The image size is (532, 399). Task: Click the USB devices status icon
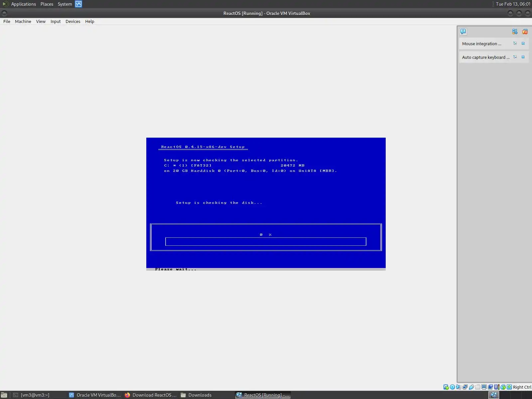pos(471,387)
